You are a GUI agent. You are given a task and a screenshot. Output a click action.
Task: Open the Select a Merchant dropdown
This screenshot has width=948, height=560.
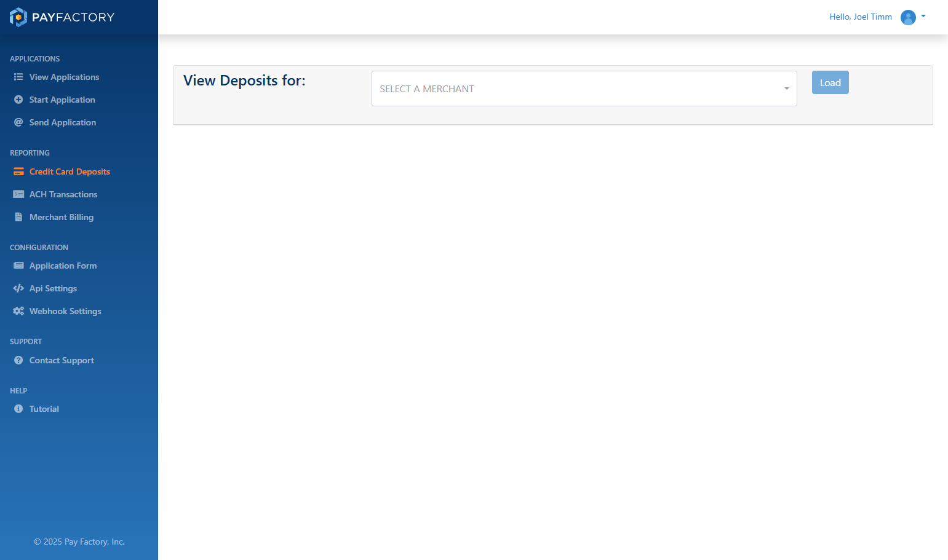[x=584, y=89]
